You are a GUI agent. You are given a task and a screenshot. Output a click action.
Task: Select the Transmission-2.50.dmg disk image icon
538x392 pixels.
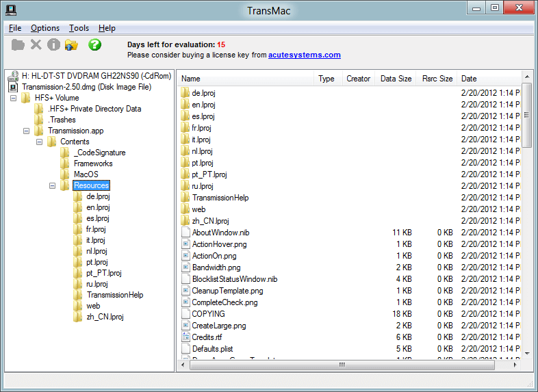tap(13, 87)
